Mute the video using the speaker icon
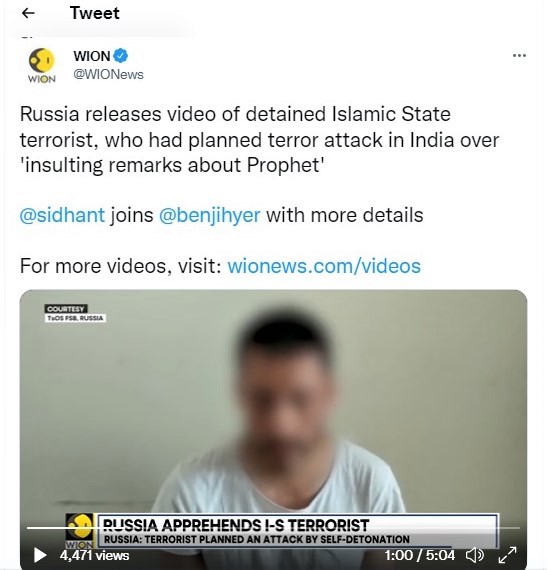Viewport: 547px width, 570px height. click(x=475, y=555)
